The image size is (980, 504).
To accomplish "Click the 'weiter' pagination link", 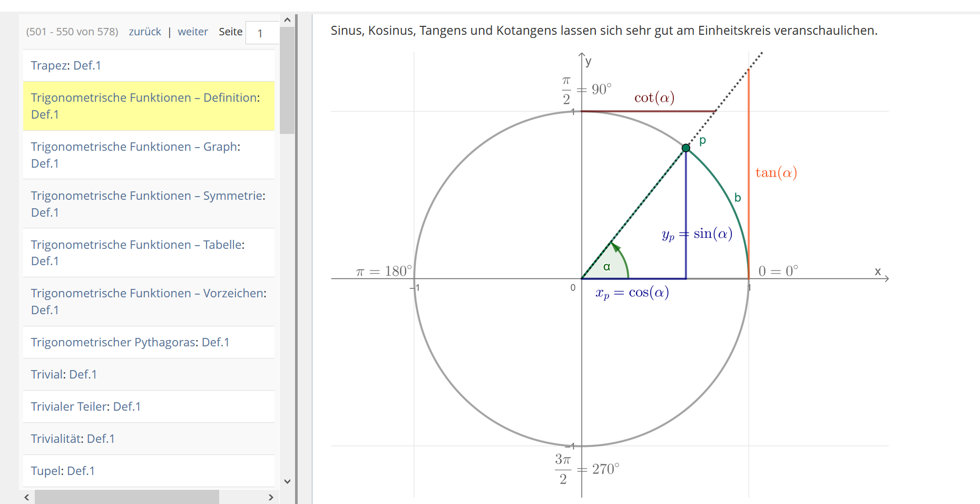I will [x=193, y=32].
